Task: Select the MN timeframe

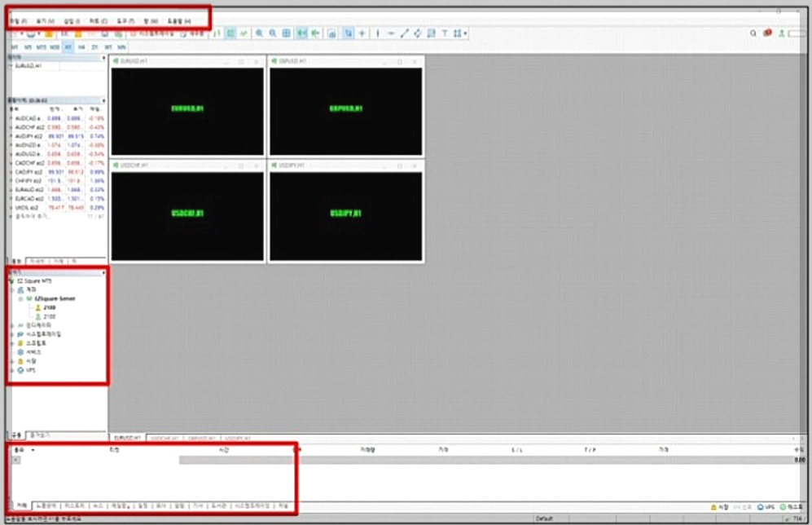Action: point(121,47)
